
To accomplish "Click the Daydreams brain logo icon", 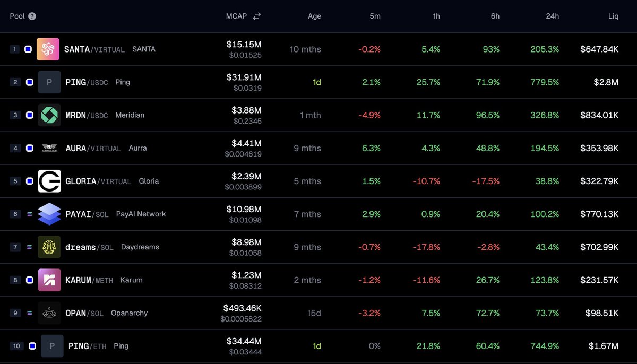I will (x=49, y=247).
